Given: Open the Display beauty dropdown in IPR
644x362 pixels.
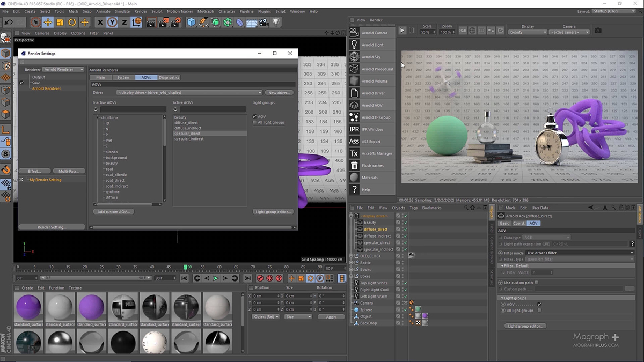Looking at the screenshot, I should (x=528, y=32).
